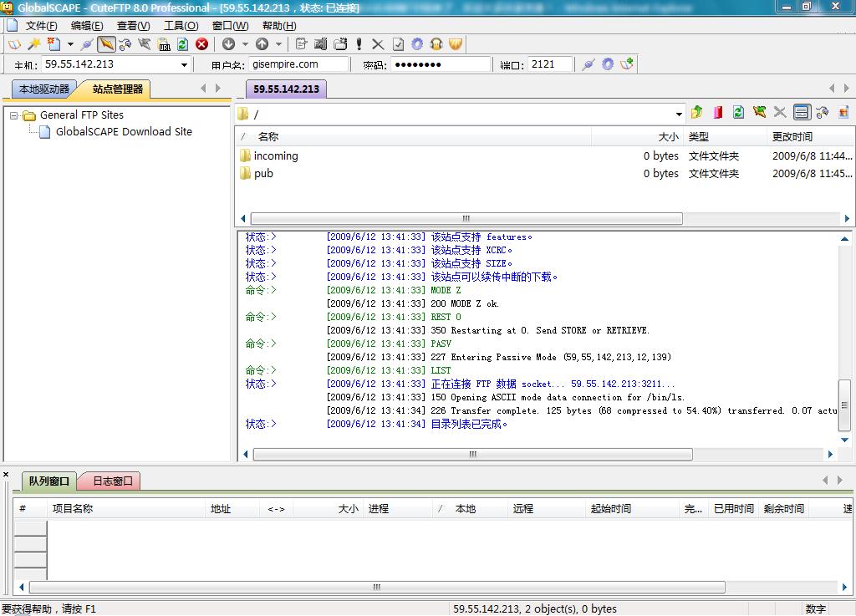
Task: Switch to the 本地驱动器 tab
Action: pos(43,89)
